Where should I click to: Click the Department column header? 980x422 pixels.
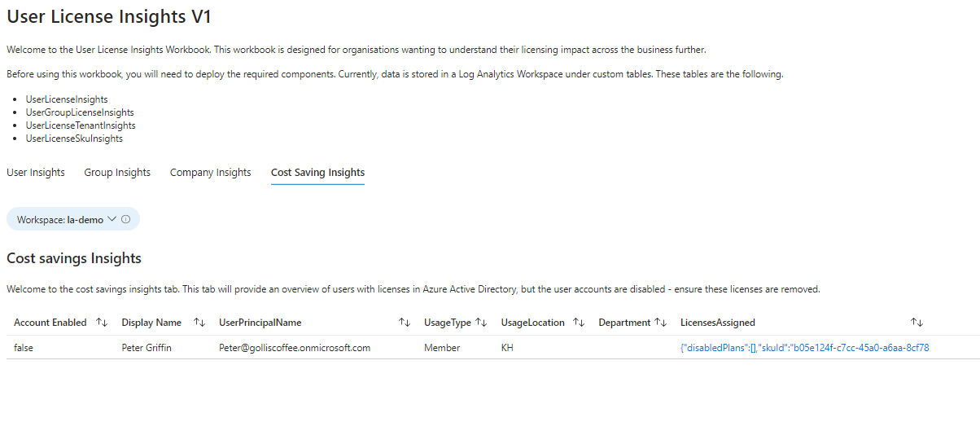(x=624, y=323)
